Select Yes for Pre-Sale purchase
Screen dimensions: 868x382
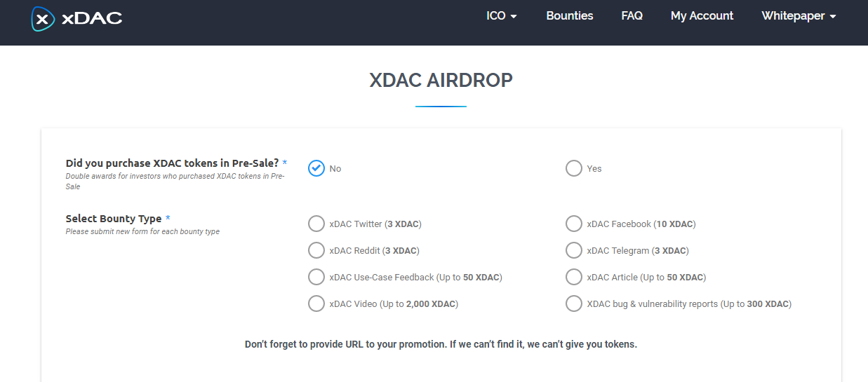[x=574, y=168]
